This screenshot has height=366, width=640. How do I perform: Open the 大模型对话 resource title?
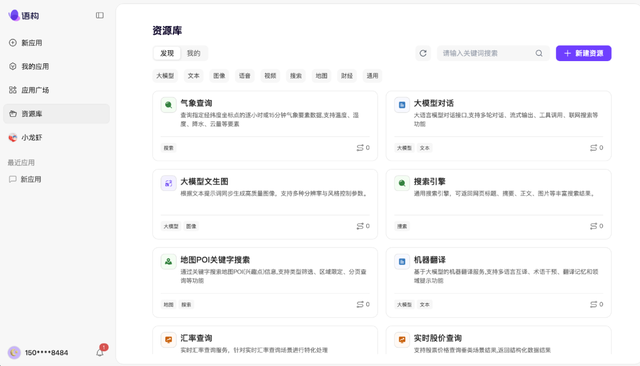pyautogui.click(x=433, y=103)
